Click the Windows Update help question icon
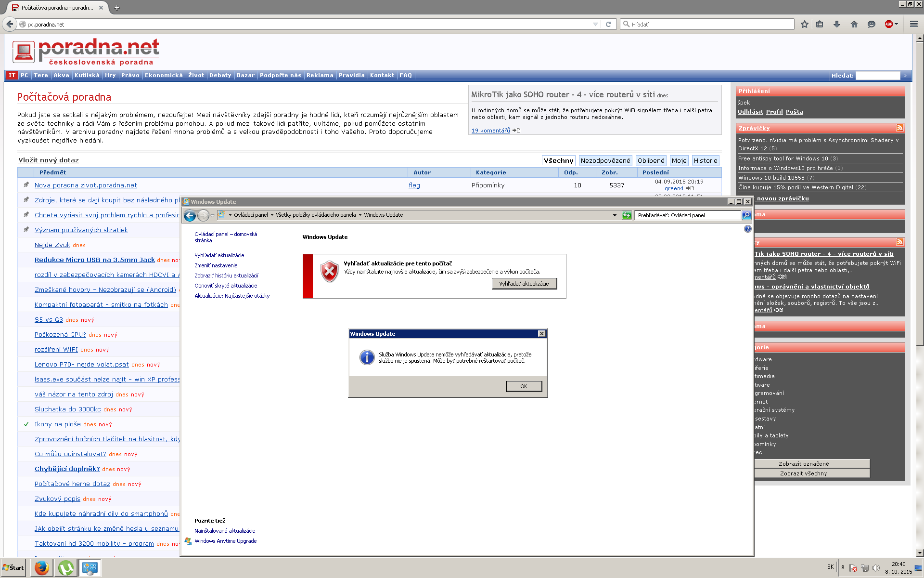924x578 pixels. coord(747,229)
